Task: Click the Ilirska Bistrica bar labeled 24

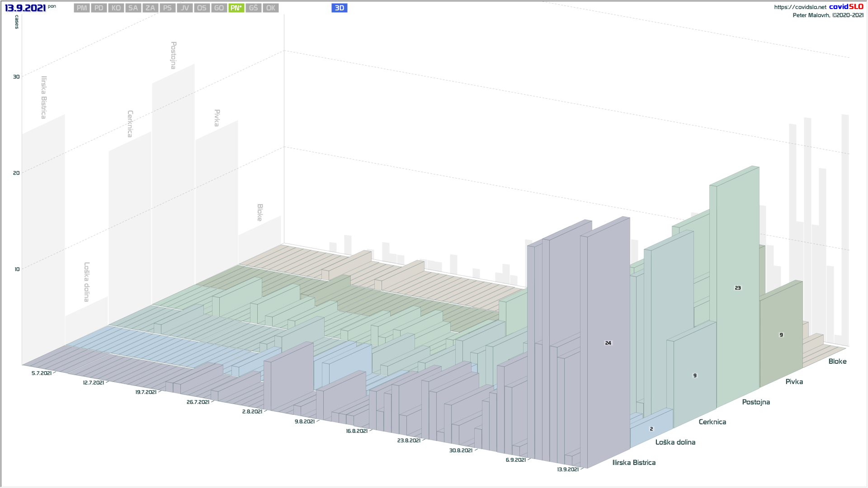Action: point(608,343)
